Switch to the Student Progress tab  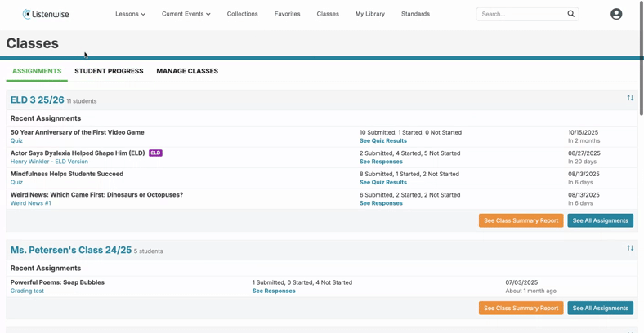[x=109, y=71]
